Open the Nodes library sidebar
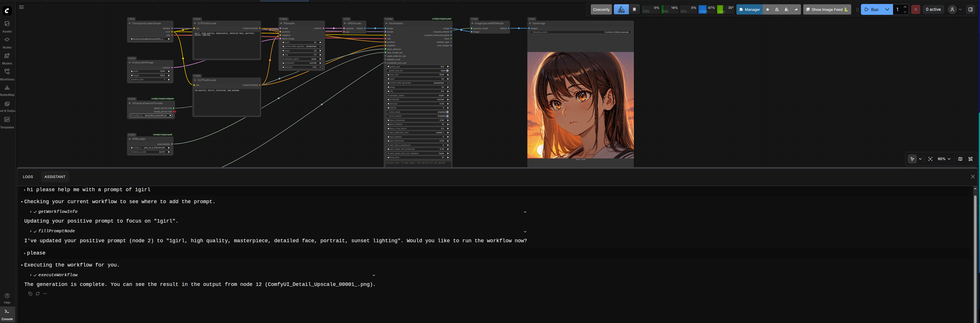Image resolution: width=980 pixels, height=323 pixels. click(x=7, y=42)
